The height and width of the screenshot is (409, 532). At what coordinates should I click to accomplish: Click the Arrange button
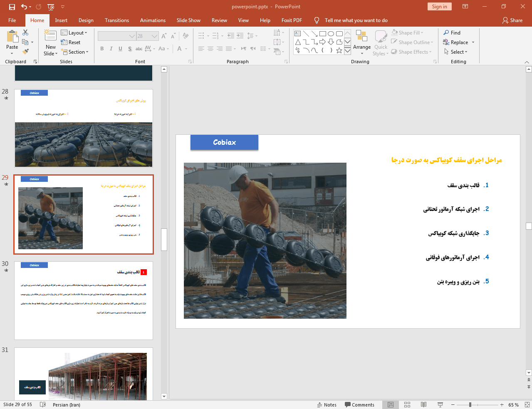362,42
